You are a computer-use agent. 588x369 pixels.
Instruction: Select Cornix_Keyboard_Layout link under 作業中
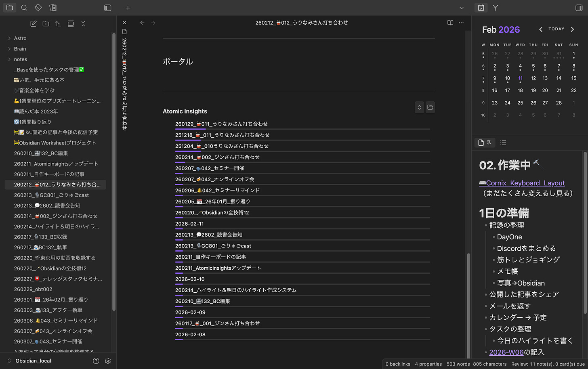(x=525, y=183)
